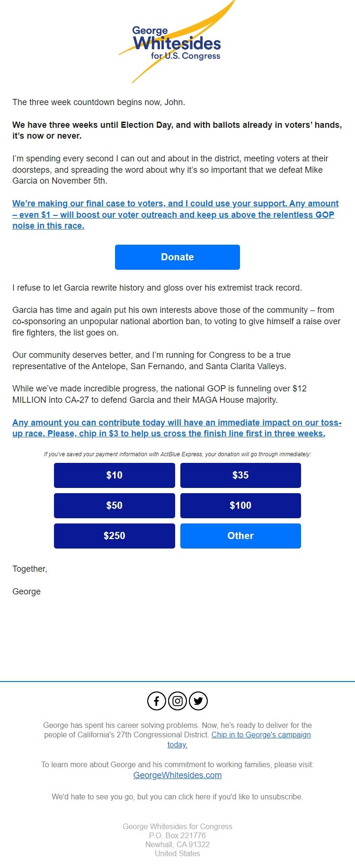This screenshot has width=355, height=868.
Task: Select the $35 donation amount
Action: [x=240, y=475]
